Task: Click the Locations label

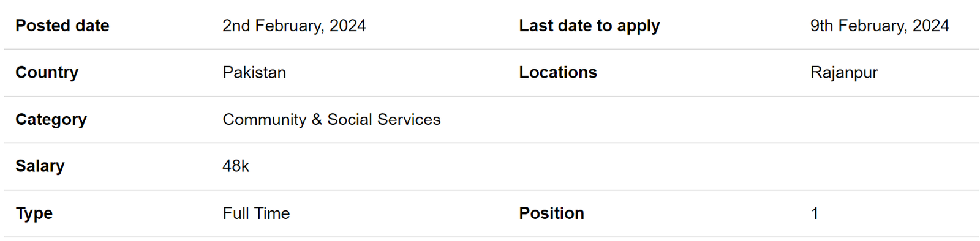Action: click(558, 72)
